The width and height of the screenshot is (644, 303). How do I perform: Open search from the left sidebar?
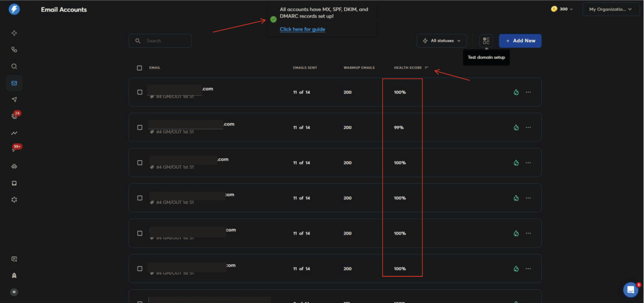click(x=14, y=66)
